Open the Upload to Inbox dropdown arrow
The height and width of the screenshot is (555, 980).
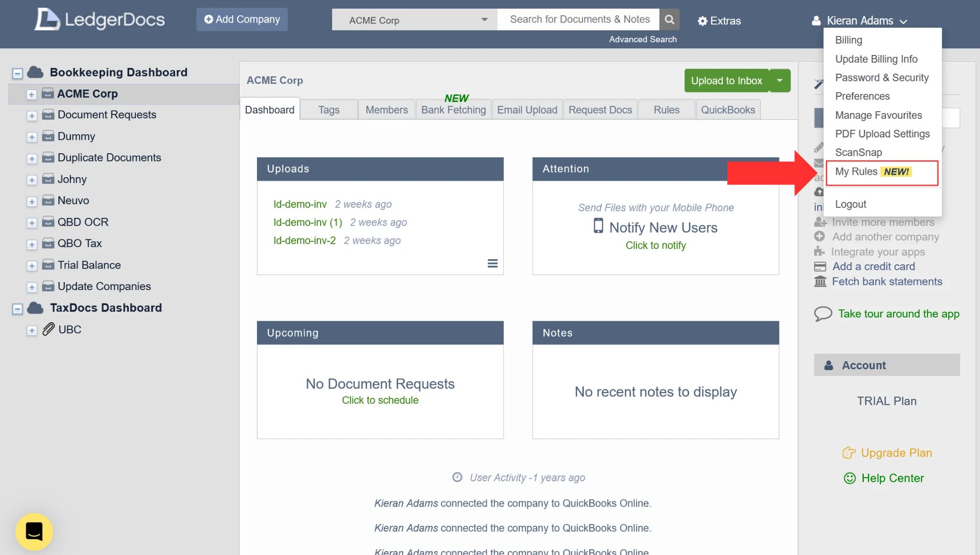(x=780, y=80)
